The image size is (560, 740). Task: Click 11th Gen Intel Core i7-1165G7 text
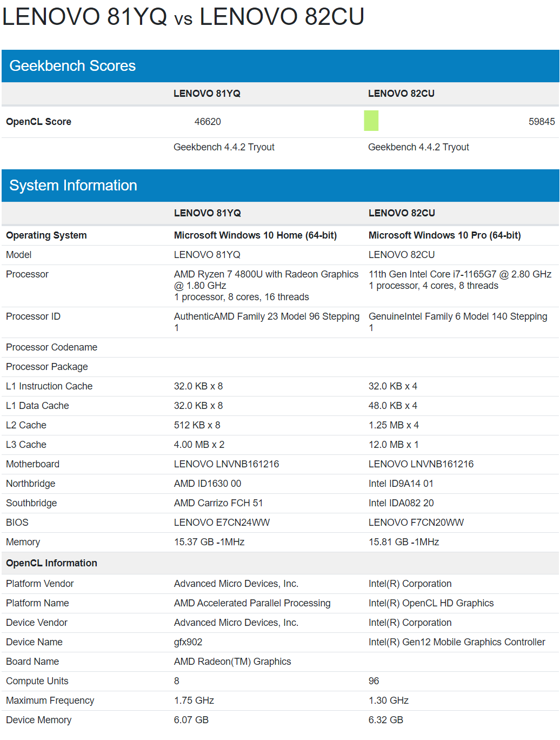pos(460,280)
